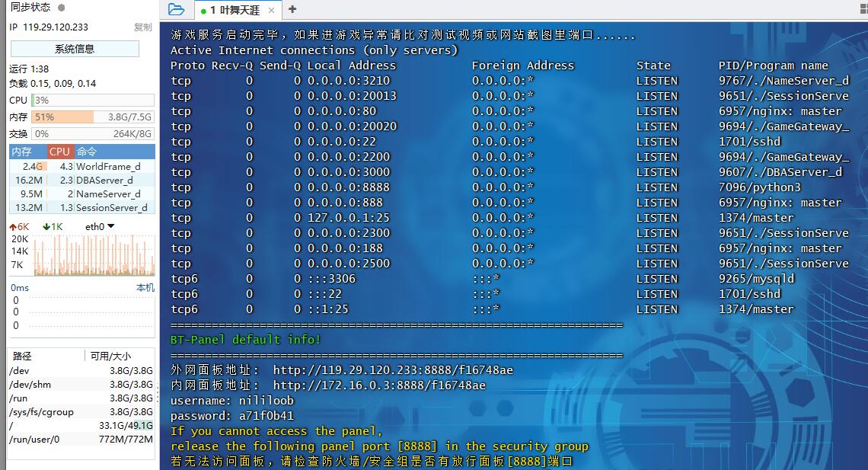Click the 运行 1:38 uptime text
868x470 pixels.
click(x=29, y=69)
